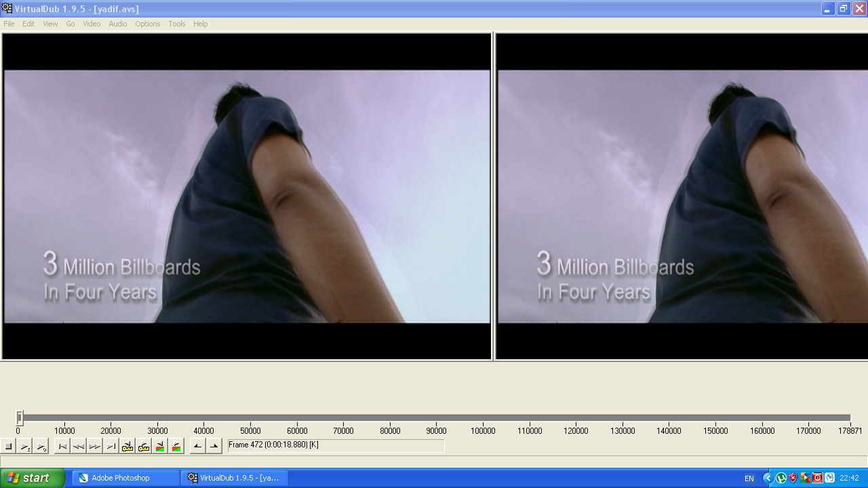Viewport: 868px width, 488px height.
Task: Set the selection start mark
Action: [x=197, y=446]
